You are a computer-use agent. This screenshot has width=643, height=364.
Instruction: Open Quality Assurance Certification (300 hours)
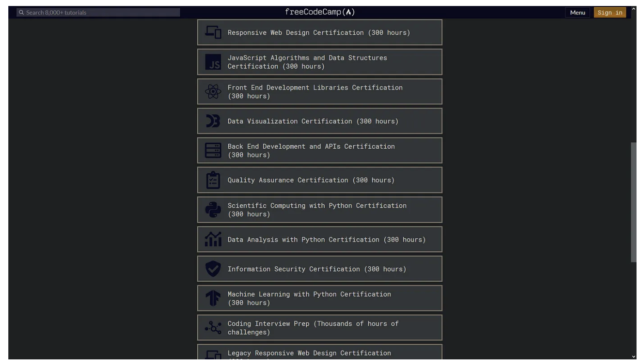(x=320, y=180)
